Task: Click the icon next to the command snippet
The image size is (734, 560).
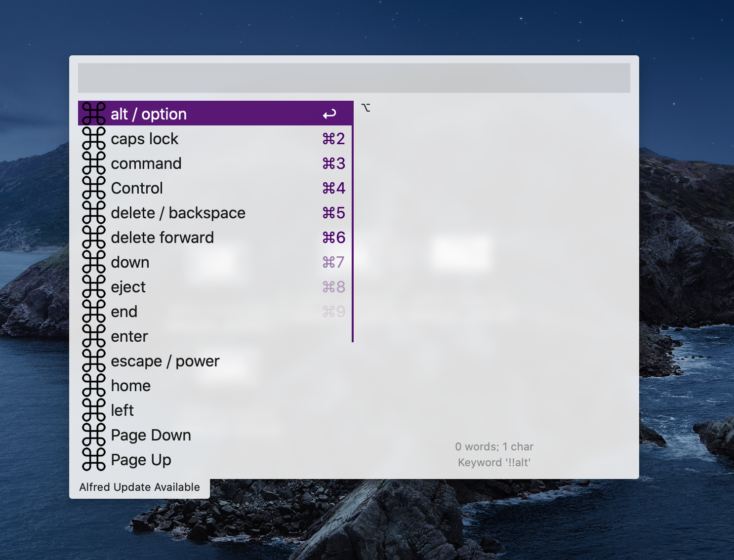Action: click(94, 163)
